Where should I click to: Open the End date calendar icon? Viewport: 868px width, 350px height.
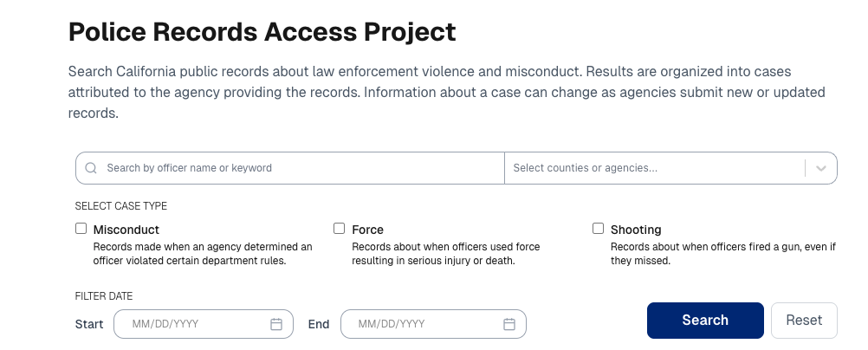[x=509, y=324]
